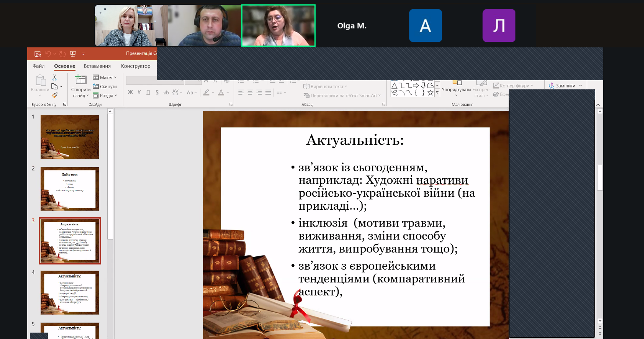Viewport: 644px width, 339px height.
Task: Open the font color A swatch
Action: click(x=221, y=92)
